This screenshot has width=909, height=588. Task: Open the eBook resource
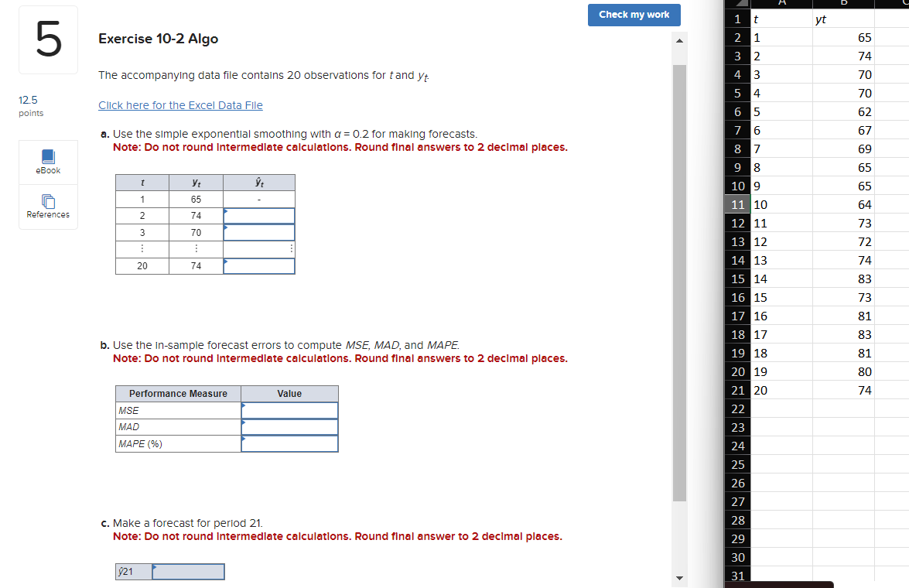[x=48, y=162]
